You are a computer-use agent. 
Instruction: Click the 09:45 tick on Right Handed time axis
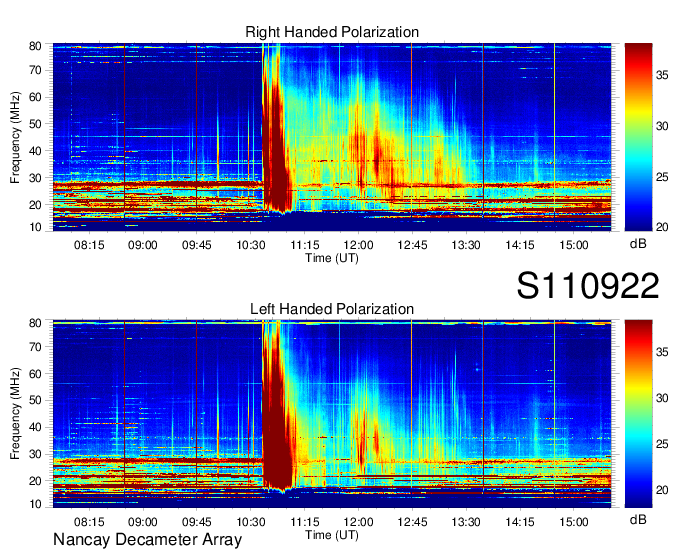tap(196, 245)
